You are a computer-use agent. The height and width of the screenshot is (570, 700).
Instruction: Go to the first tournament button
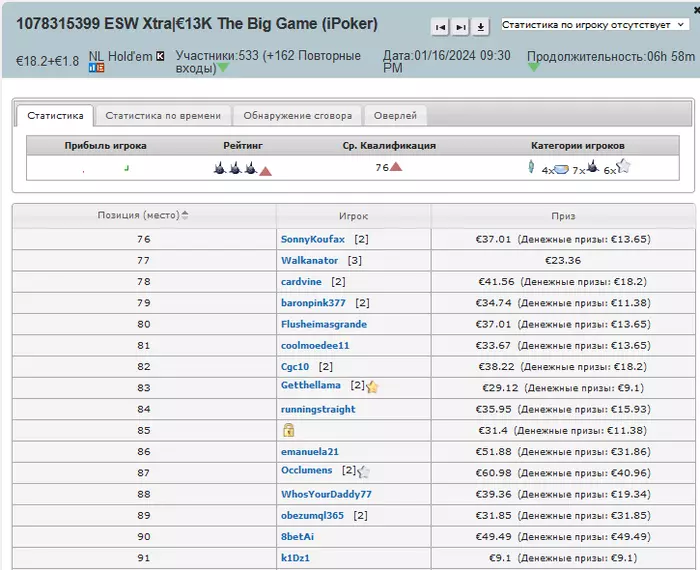[440, 27]
